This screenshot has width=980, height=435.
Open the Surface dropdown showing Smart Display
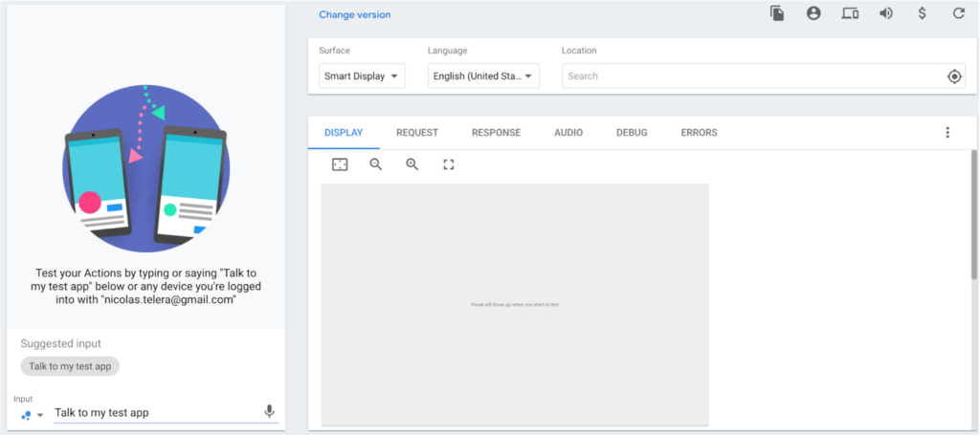coord(362,76)
